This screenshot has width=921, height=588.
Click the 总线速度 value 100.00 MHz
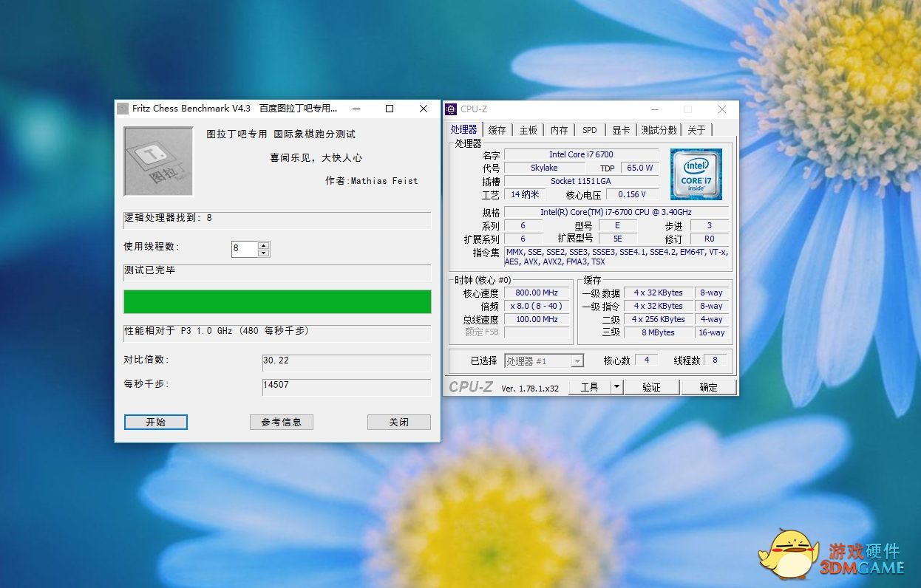click(537, 319)
